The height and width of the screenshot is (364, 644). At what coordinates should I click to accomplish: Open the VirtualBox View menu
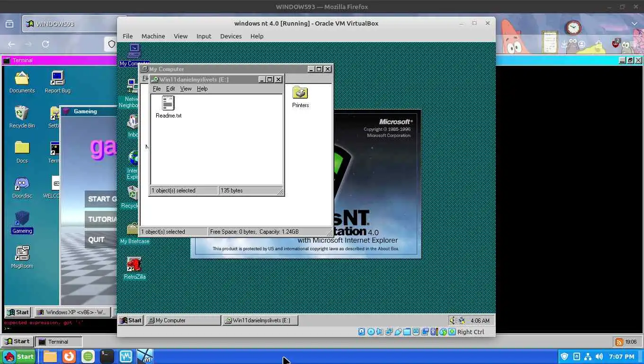point(180,36)
